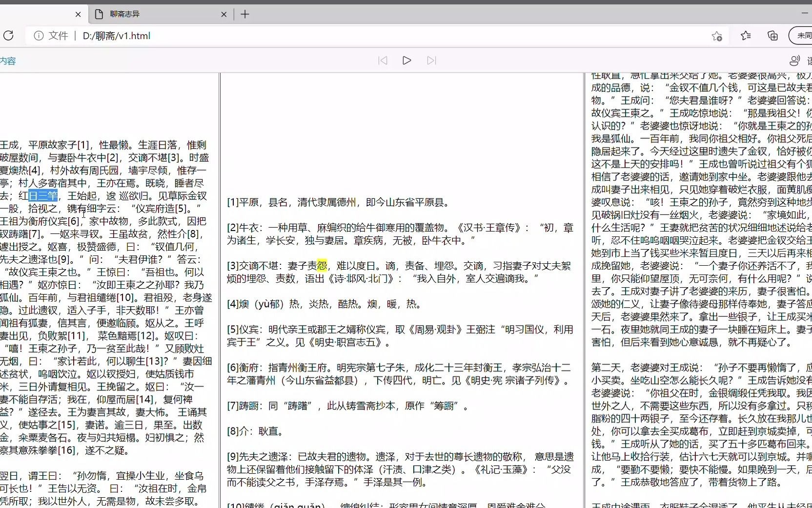Close the first browser tab
812x508 pixels.
(78, 14)
